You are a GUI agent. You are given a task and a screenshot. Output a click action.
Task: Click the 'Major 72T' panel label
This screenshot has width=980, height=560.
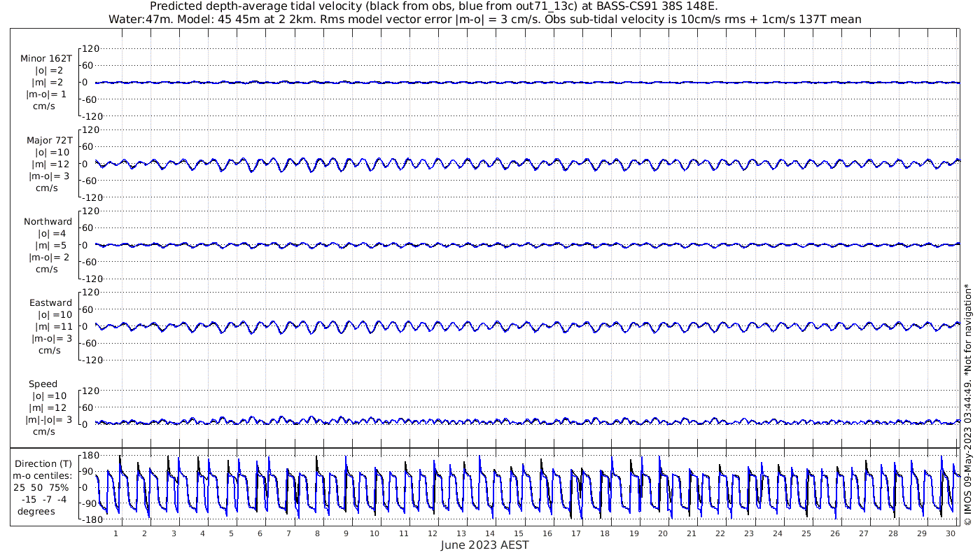pos(49,141)
